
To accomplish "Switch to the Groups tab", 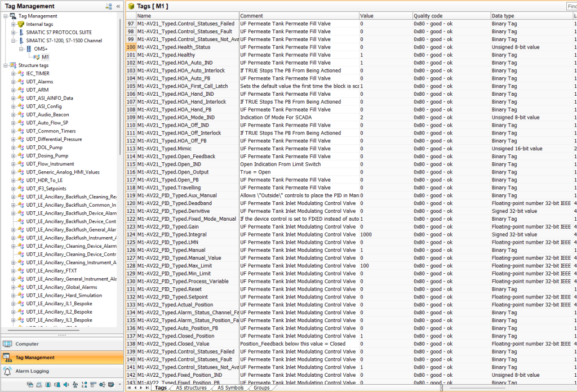I will (x=261, y=387).
